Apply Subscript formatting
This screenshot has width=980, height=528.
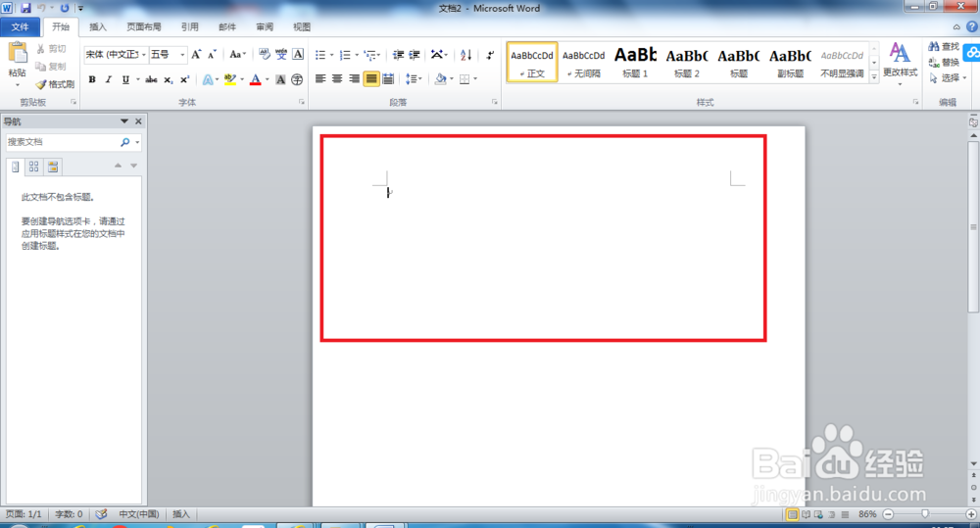pos(169,79)
